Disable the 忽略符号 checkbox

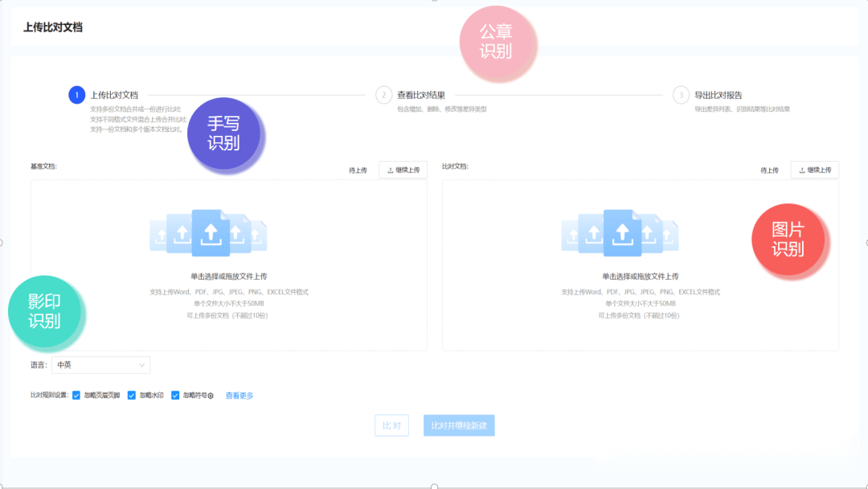coord(175,395)
